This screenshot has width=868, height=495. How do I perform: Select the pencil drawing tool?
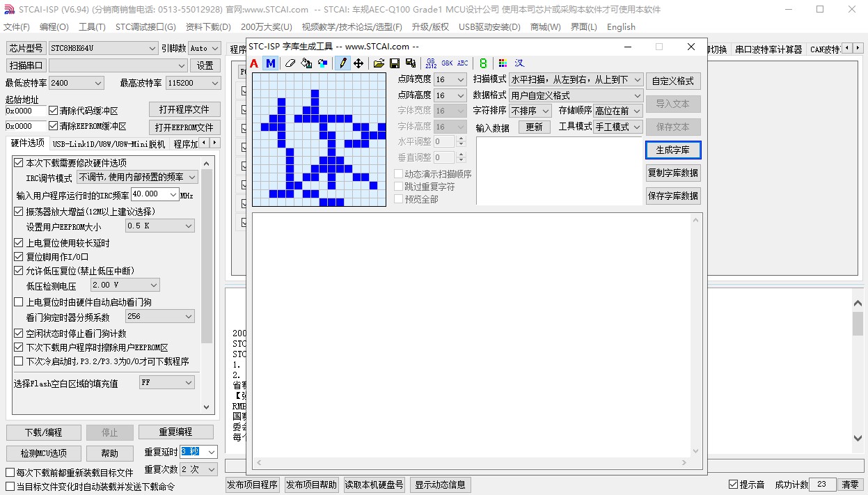[x=342, y=63]
